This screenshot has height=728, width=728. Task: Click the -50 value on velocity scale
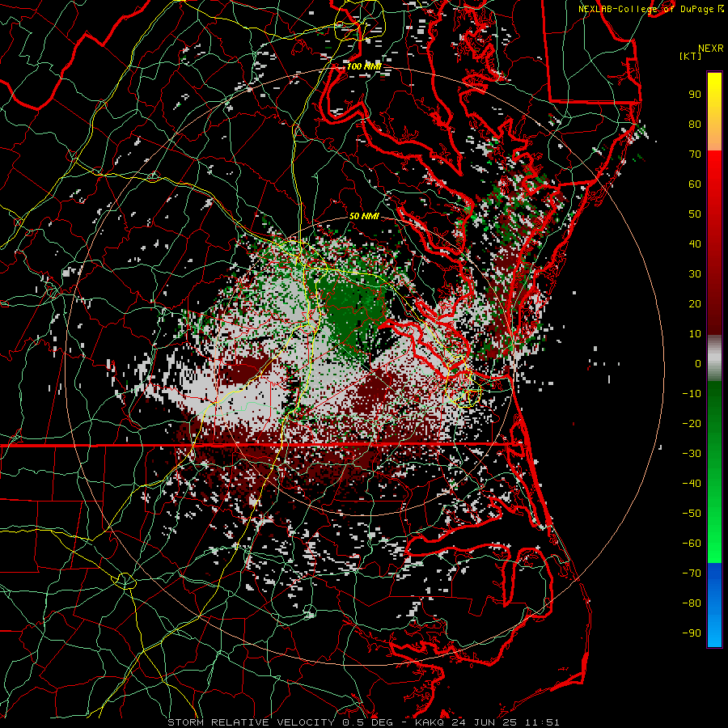(692, 514)
